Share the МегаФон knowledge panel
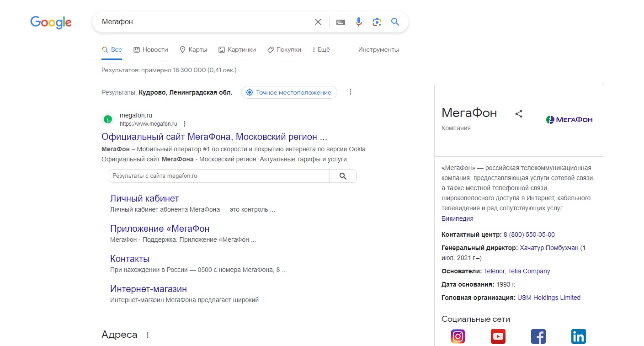The width and height of the screenshot is (644, 346). point(519,114)
